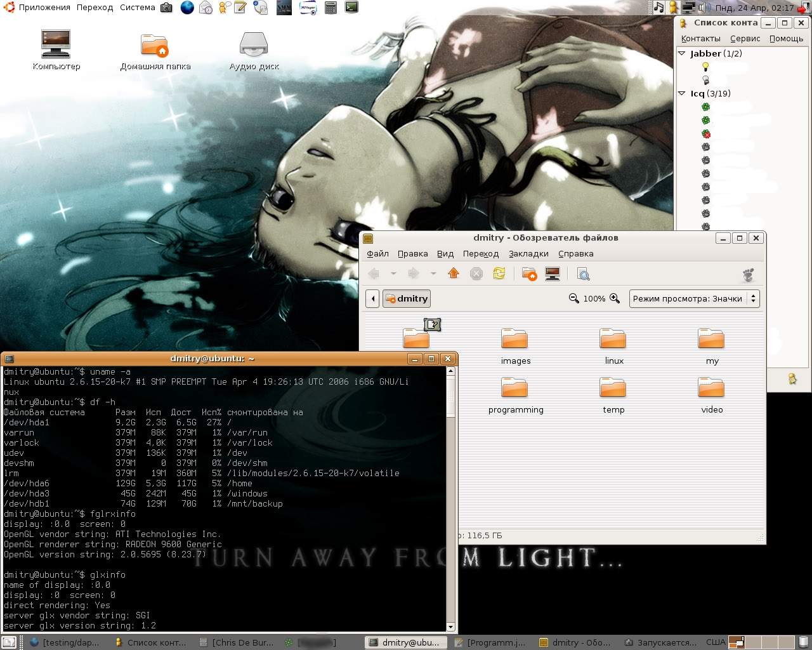Image resolution: width=812 pixels, height=650 pixels.
Task: Switch to [Chris De Bur... taskbar window
Action: click(x=236, y=642)
